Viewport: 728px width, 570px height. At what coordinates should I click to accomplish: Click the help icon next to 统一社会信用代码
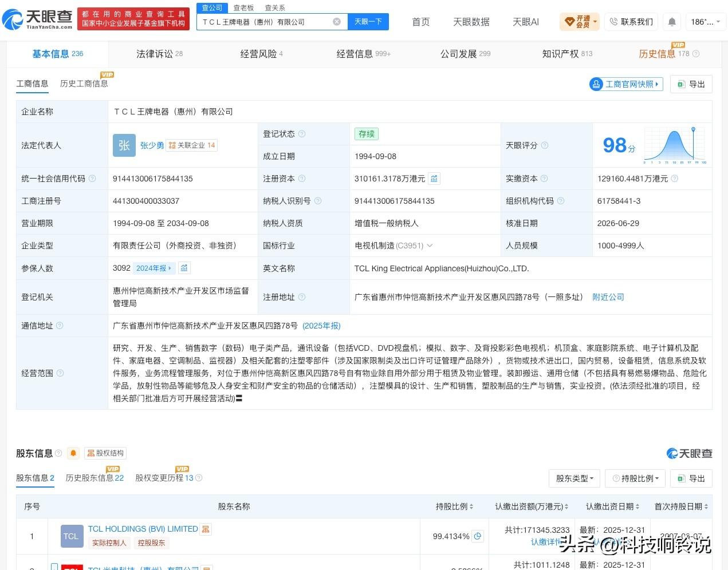pyautogui.click(x=92, y=179)
